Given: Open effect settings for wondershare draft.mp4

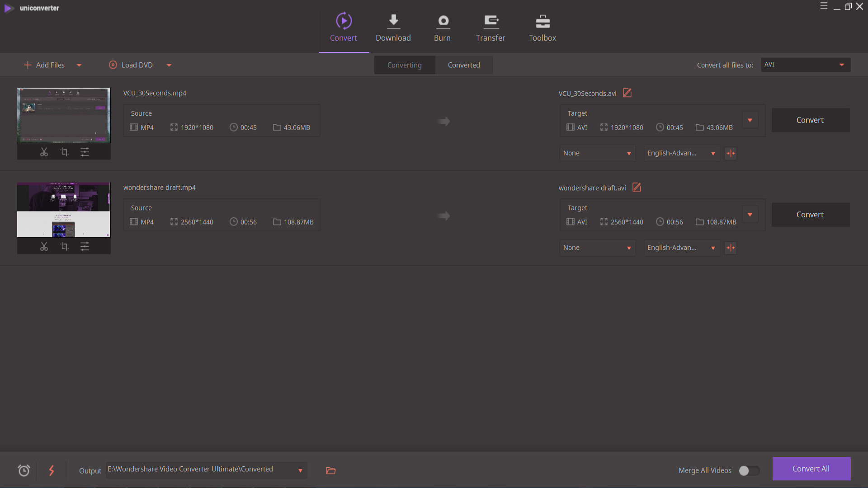Looking at the screenshot, I should [85, 247].
